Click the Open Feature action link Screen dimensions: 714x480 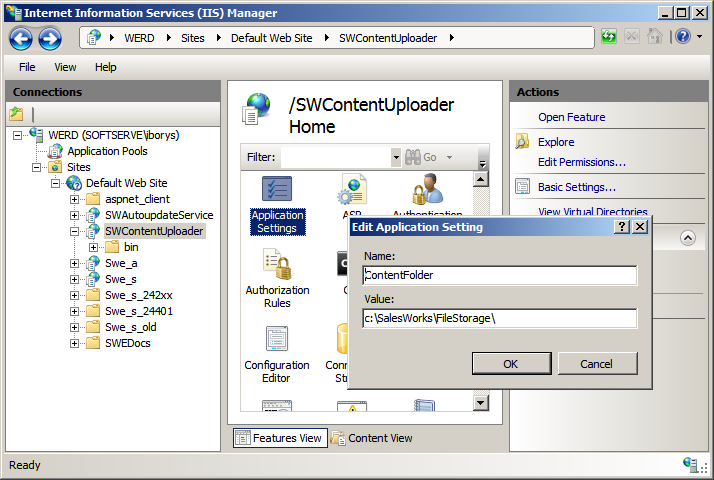pyautogui.click(x=571, y=117)
